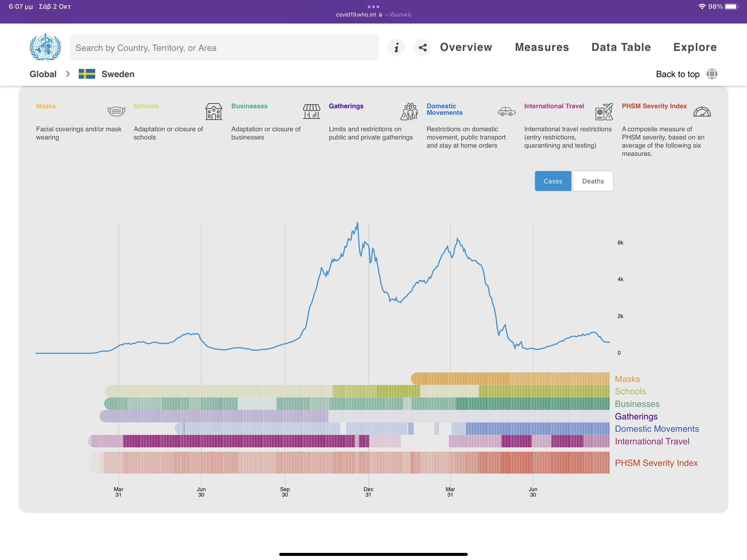The width and height of the screenshot is (747, 560).
Task: Click the International Travel heading
Action: 554,106
